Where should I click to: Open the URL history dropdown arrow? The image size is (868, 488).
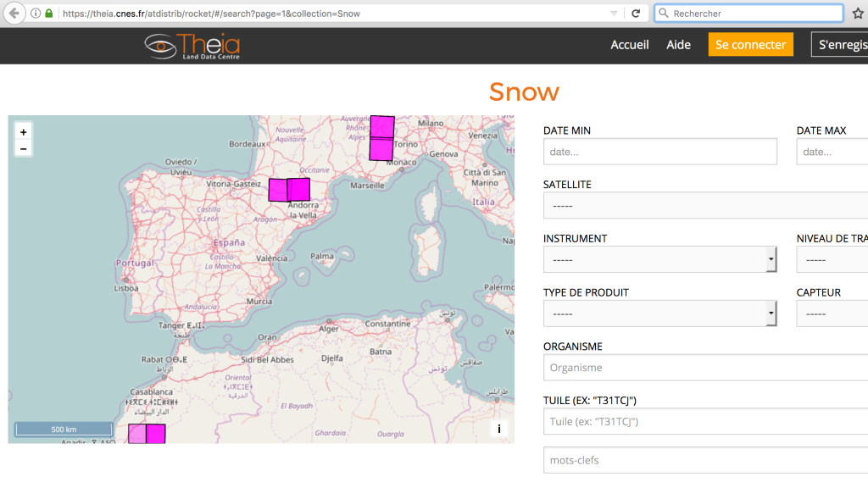(x=614, y=14)
